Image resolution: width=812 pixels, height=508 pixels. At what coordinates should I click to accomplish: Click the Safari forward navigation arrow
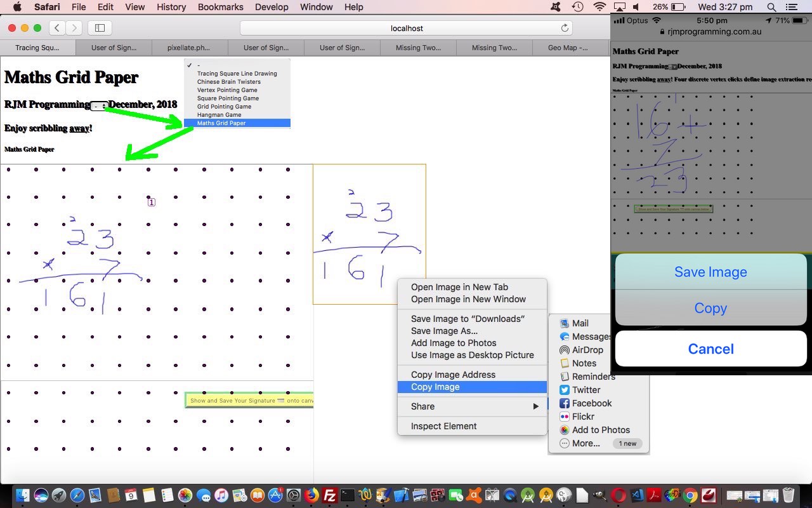(74, 28)
